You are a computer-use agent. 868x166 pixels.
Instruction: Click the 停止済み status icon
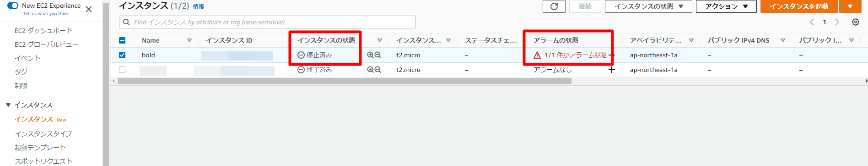(x=301, y=55)
